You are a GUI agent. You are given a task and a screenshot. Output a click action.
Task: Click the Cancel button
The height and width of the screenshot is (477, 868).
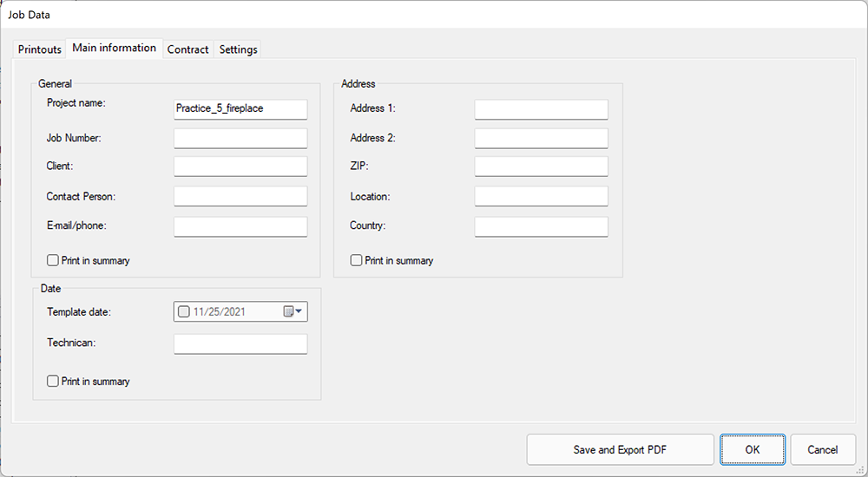pyautogui.click(x=823, y=449)
